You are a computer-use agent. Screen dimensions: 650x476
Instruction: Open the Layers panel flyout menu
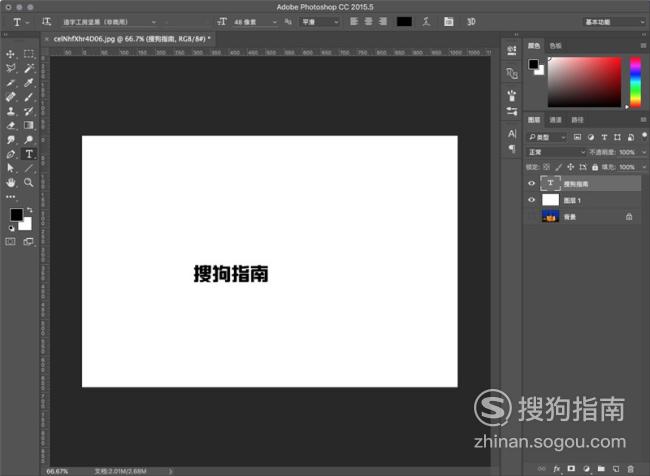(x=643, y=120)
